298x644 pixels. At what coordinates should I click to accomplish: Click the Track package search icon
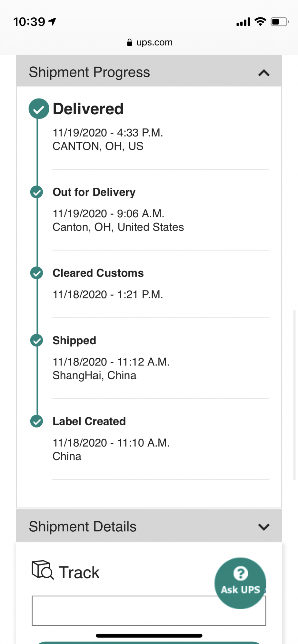[x=42, y=570]
